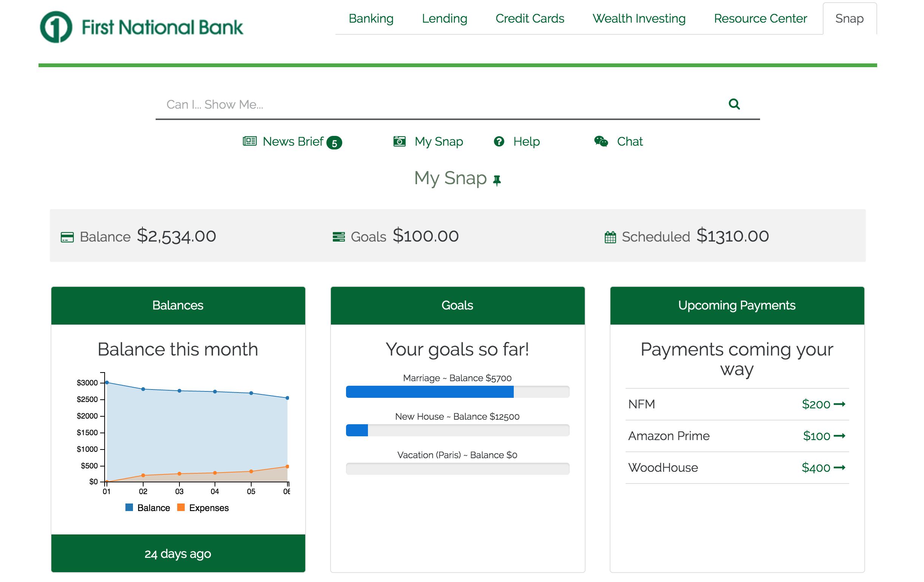Click the search magnifier icon
924x582 pixels.
734,104
